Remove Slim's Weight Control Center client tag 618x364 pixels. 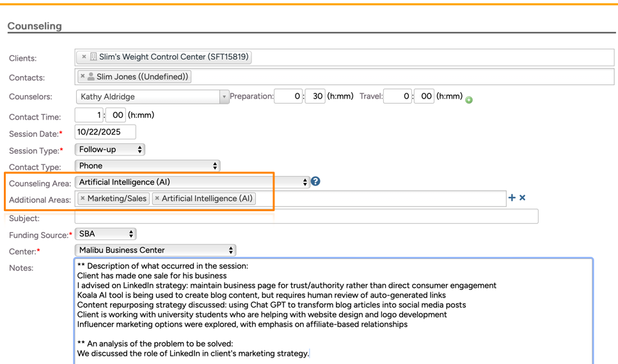point(84,57)
